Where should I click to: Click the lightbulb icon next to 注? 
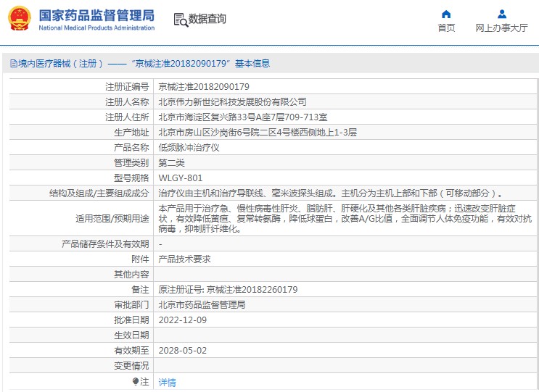tap(136, 382)
